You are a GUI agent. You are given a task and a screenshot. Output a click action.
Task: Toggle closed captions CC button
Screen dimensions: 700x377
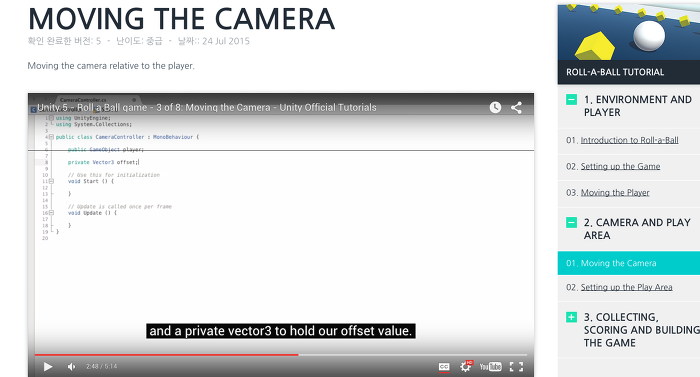click(444, 367)
